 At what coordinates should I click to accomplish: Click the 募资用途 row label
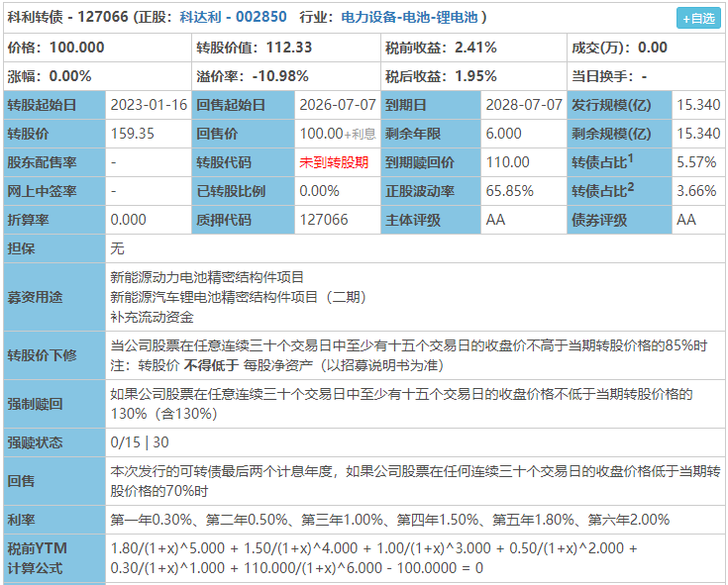point(54,297)
